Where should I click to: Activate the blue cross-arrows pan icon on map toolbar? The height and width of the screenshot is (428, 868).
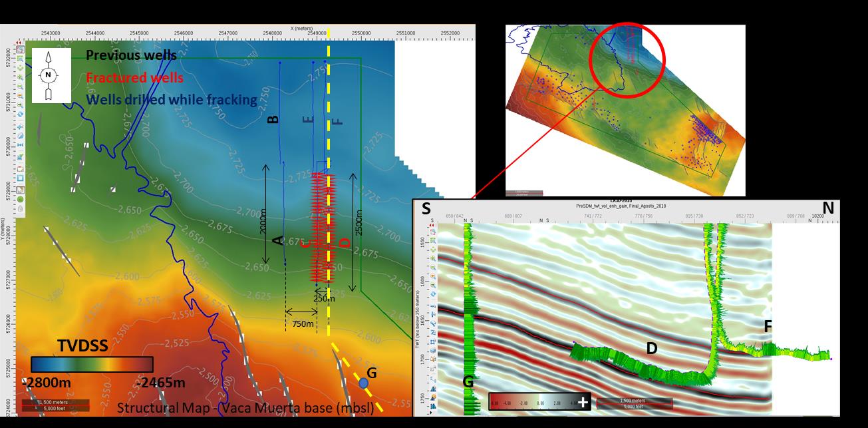(20, 127)
